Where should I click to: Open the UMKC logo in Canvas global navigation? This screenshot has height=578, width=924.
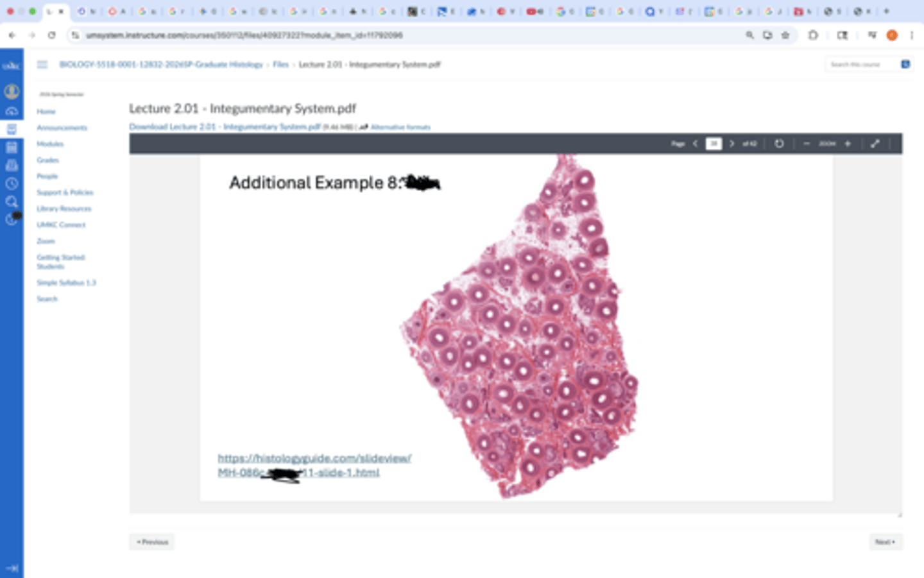click(12, 65)
